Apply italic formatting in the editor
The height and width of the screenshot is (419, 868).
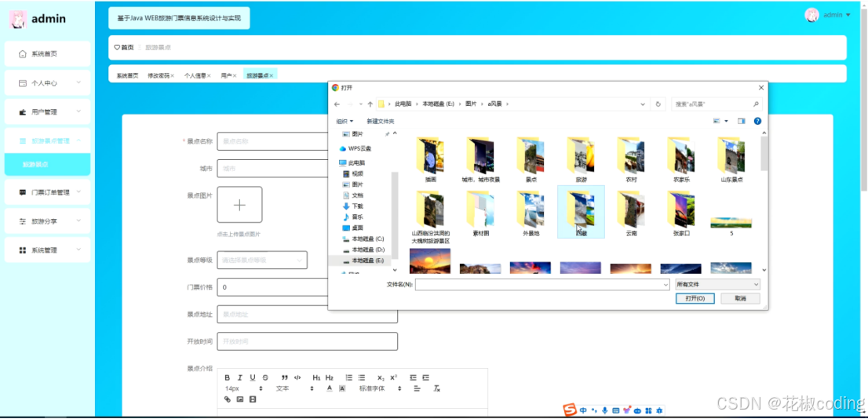click(x=239, y=377)
